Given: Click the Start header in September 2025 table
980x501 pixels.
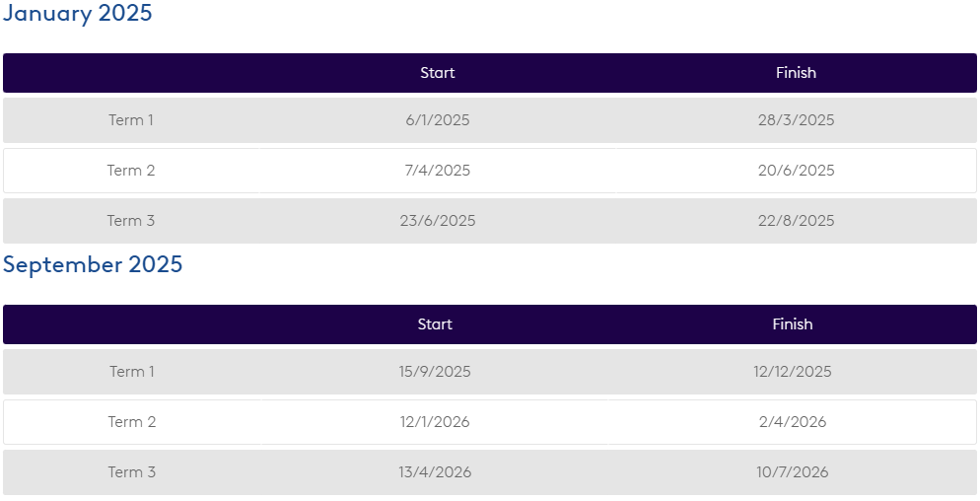Looking at the screenshot, I should [435, 324].
